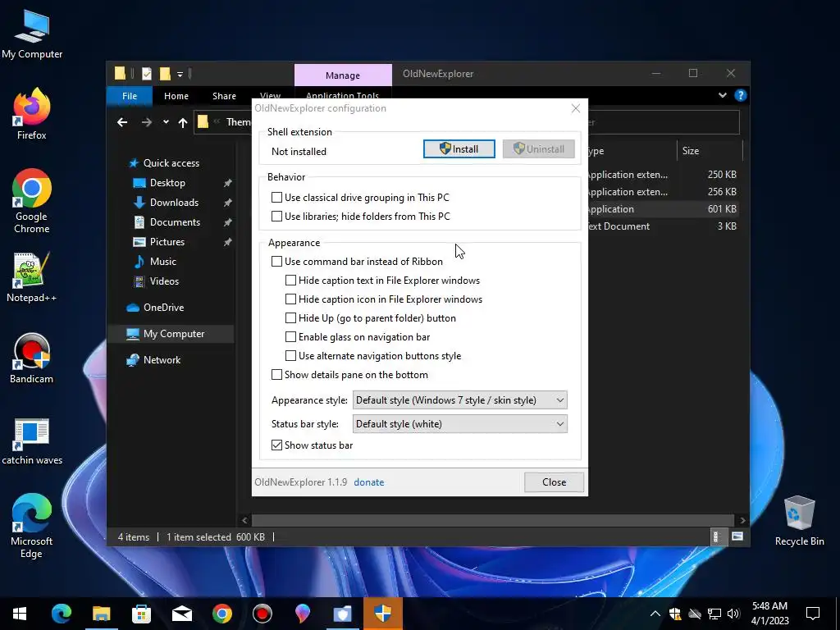Image resolution: width=840 pixels, height=630 pixels.
Task: Enable glass on navigation bar
Action: (x=290, y=336)
